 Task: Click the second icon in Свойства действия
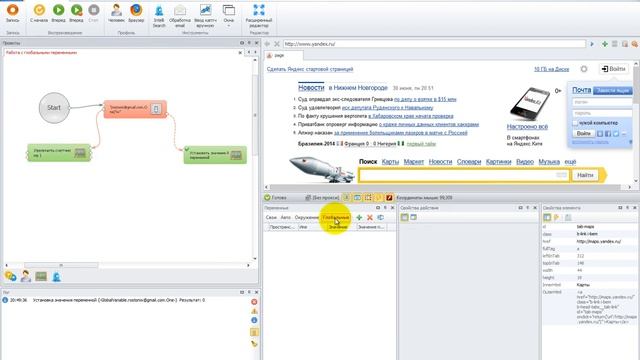[x=413, y=218]
